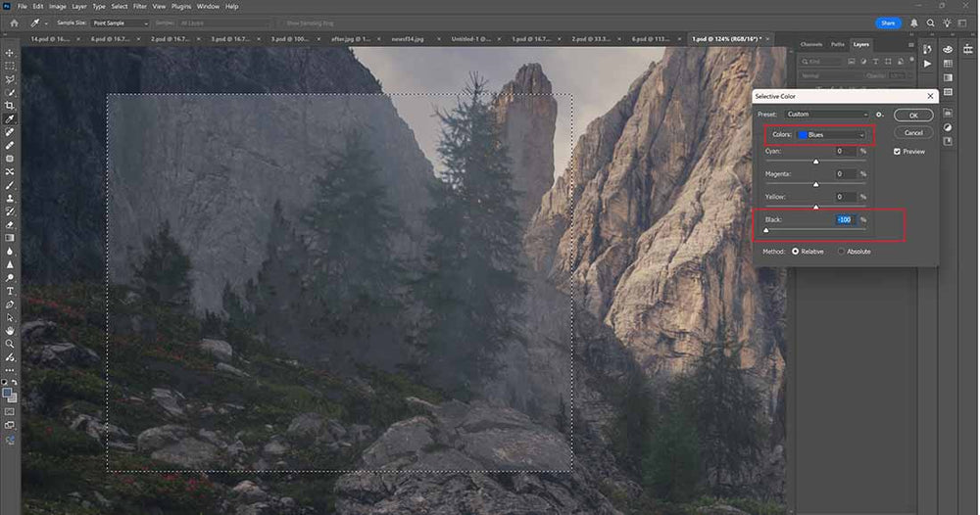Click the Magenta slider handle

point(815,184)
